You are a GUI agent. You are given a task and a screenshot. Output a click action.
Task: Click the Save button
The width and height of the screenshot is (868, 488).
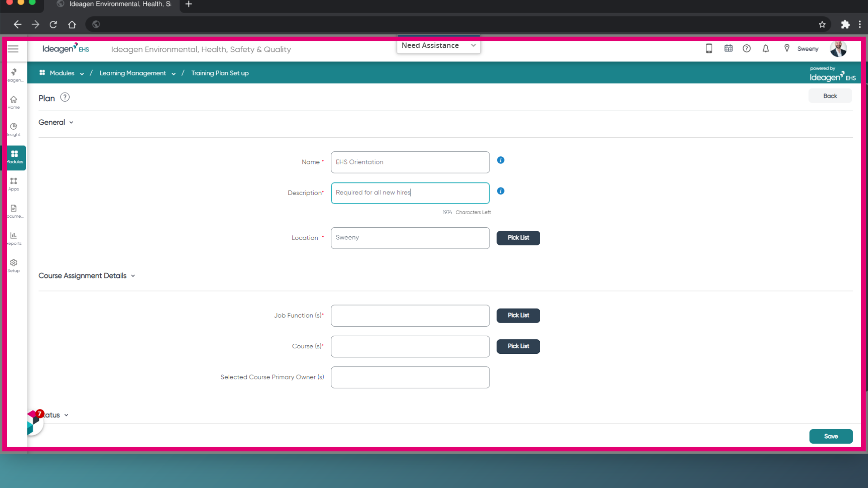pos(831,436)
